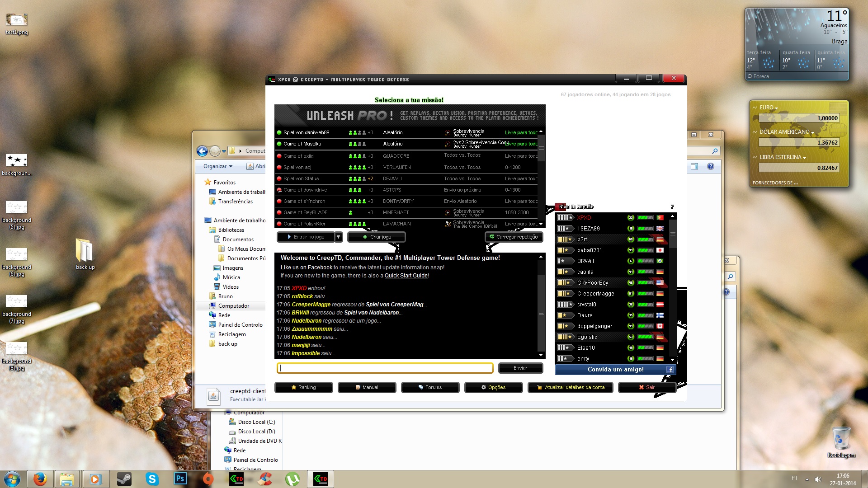Click the Brazil flag next to BRWill

pos(660,261)
